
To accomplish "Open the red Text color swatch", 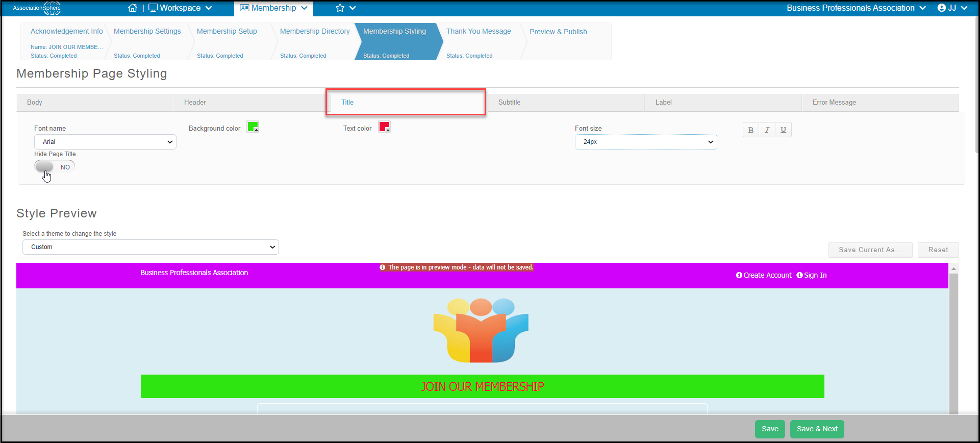I will click(x=384, y=127).
